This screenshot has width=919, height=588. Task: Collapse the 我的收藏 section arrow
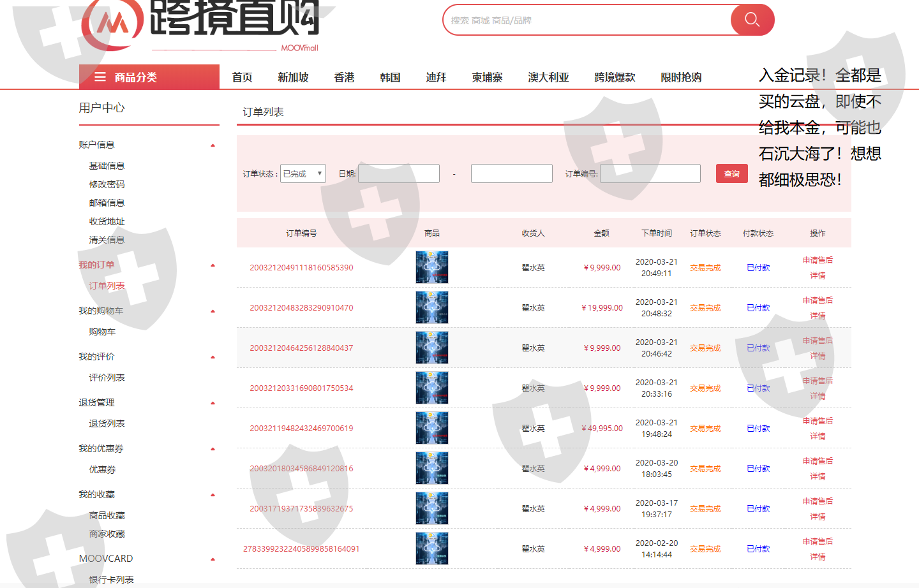(213, 495)
